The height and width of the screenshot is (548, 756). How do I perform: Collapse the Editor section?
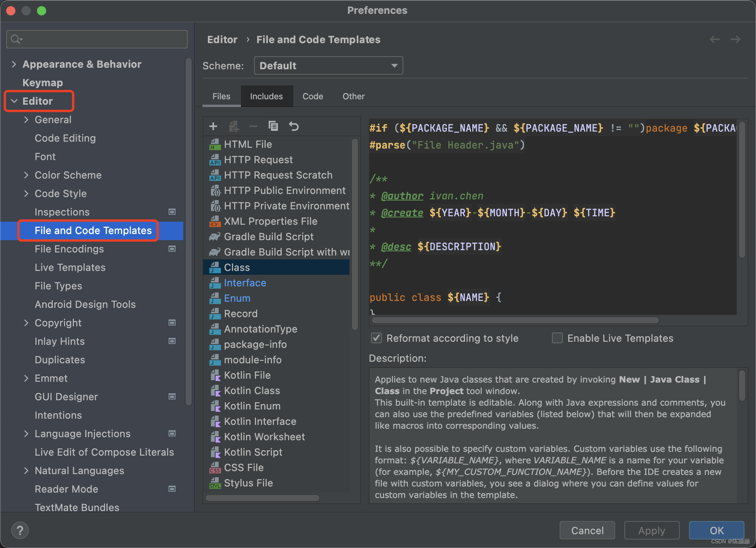click(x=14, y=101)
